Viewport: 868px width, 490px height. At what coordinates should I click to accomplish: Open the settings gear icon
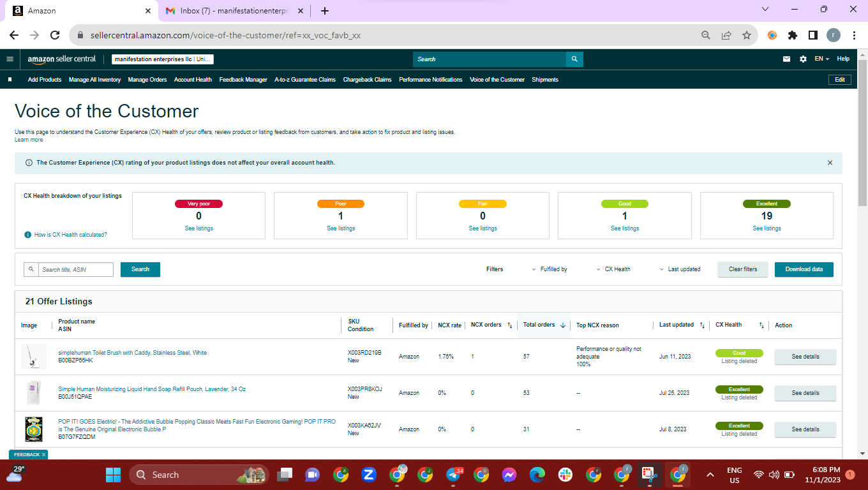pyautogui.click(x=803, y=59)
